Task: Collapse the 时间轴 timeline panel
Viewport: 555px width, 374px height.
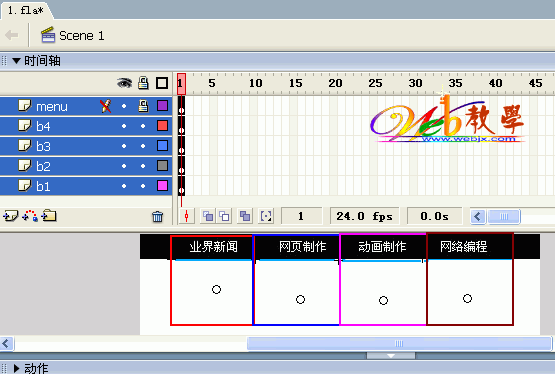Action: pos(16,61)
